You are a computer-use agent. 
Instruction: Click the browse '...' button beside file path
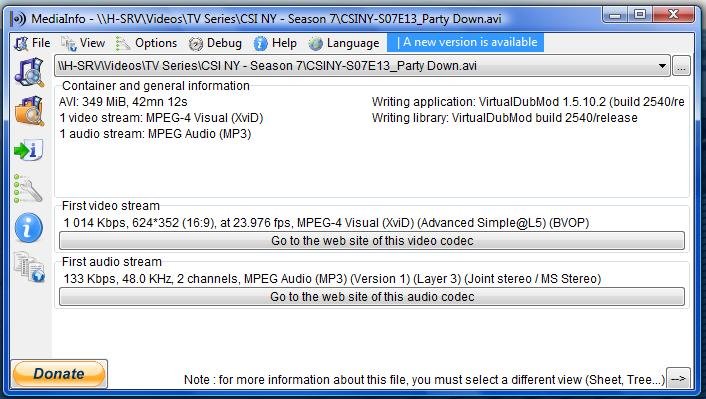point(681,66)
